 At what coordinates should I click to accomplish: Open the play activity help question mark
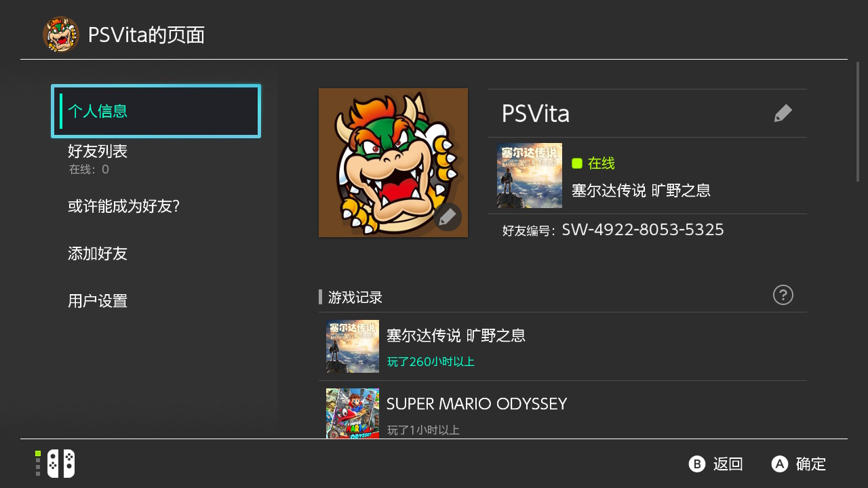[x=783, y=295]
